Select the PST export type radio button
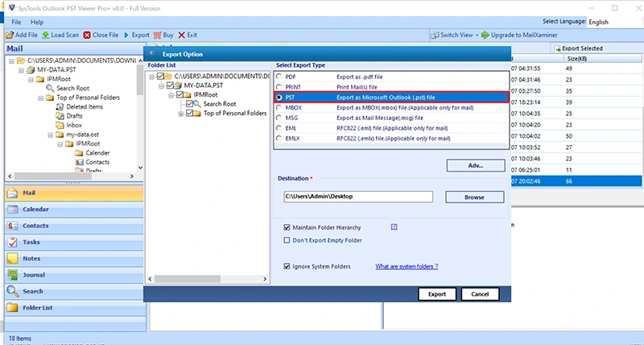 pyautogui.click(x=279, y=98)
